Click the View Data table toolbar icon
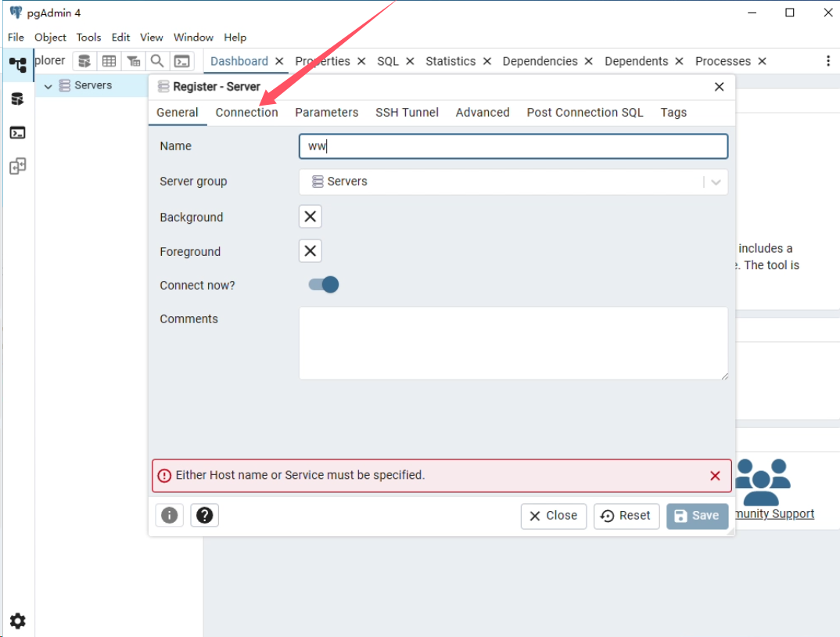840x637 pixels. 109,61
